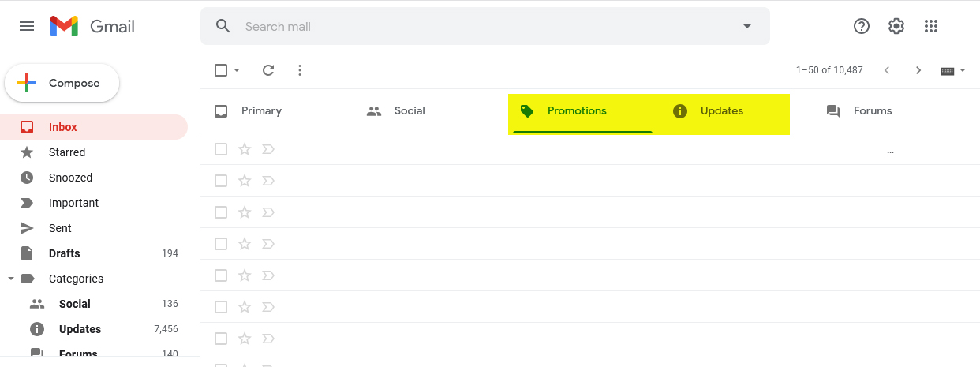Viewport: 980px width, 367px height.
Task: Go to older messages with right chevron
Action: [918, 70]
